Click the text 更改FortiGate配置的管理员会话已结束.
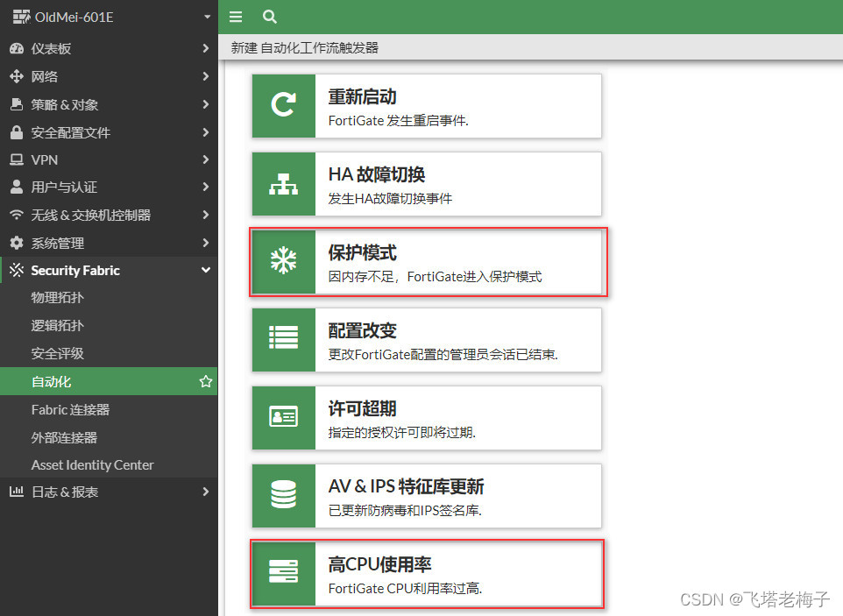 click(x=443, y=355)
